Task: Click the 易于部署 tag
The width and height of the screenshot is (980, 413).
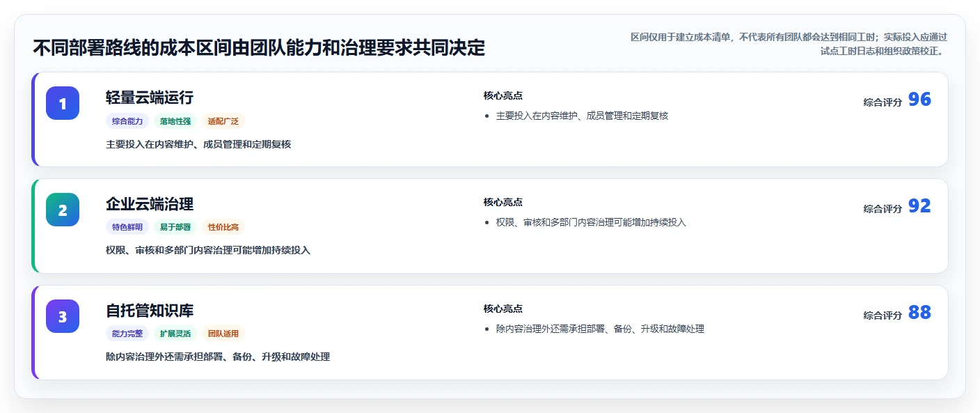Action: point(175,227)
